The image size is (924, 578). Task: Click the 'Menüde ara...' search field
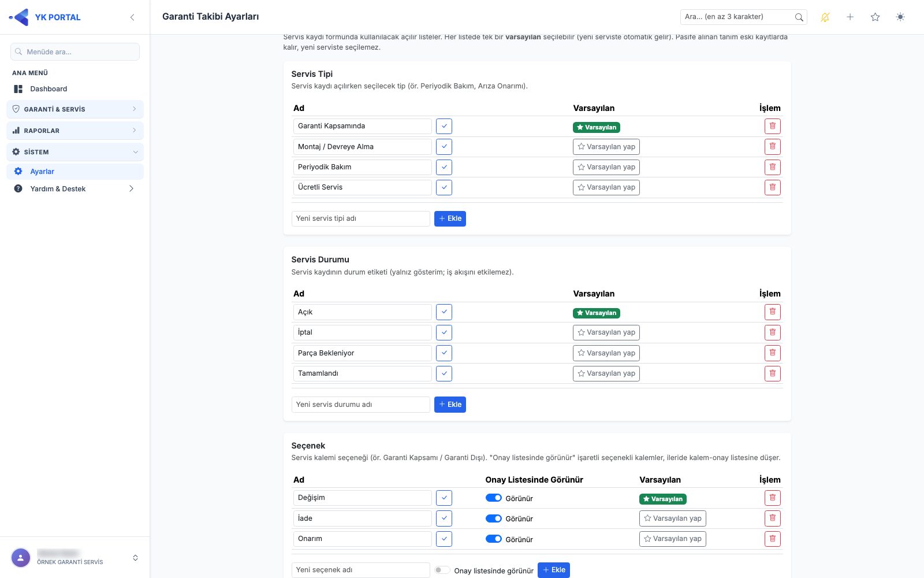pos(75,52)
